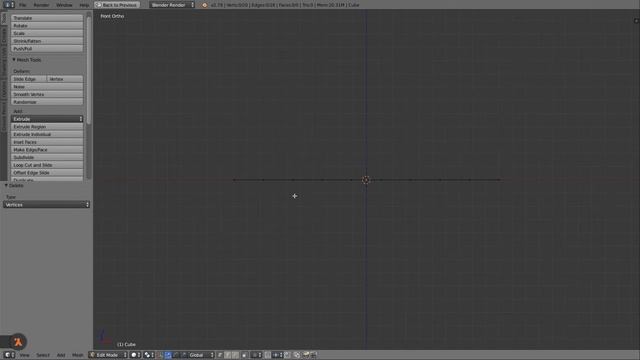
Task: Click the Extrude Region button
Action: (47, 127)
